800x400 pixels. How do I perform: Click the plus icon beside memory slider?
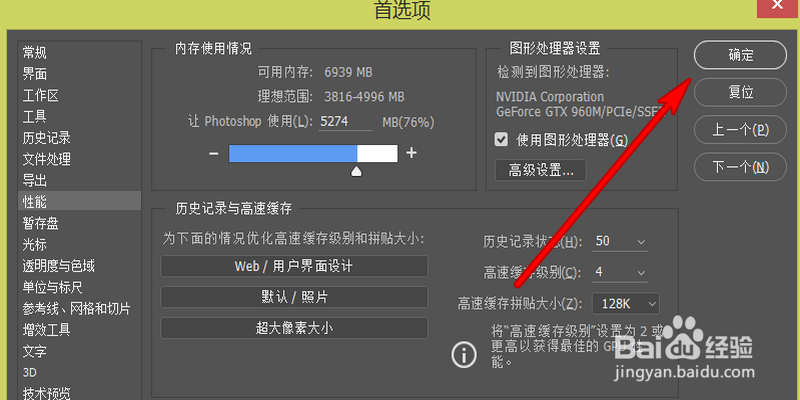[411, 153]
